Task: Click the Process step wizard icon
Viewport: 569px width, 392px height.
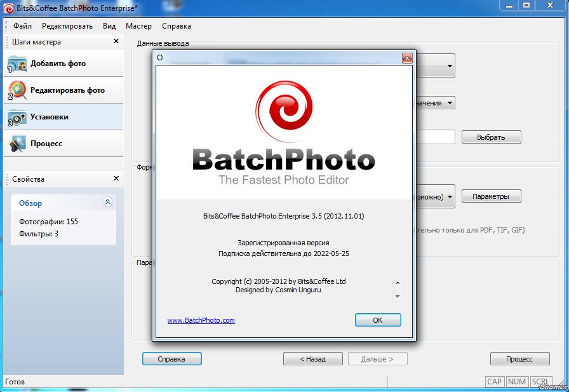Action: click(x=17, y=144)
